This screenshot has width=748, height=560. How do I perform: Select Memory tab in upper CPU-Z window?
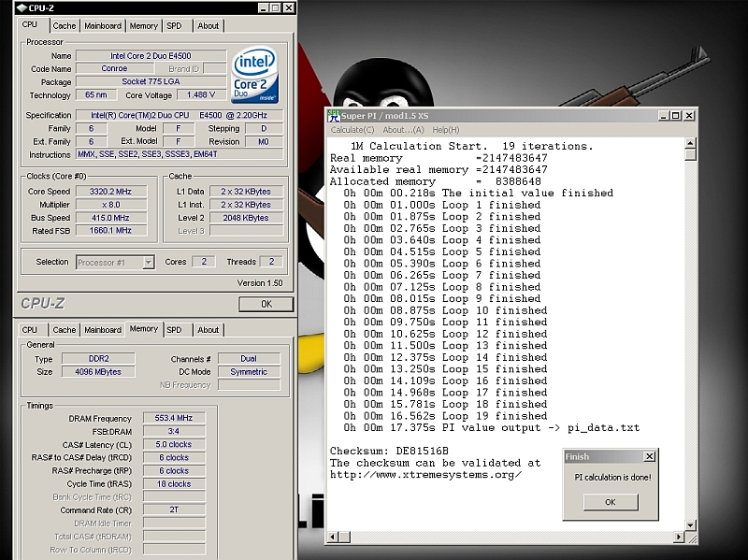pyautogui.click(x=144, y=26)
